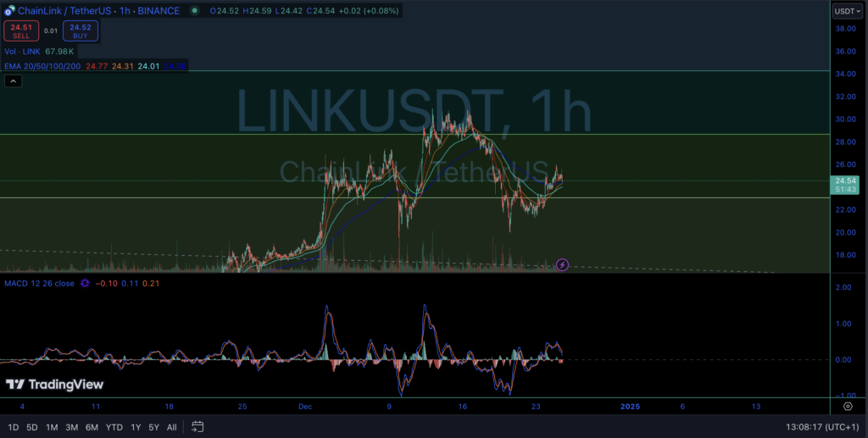Click the EMA 20/50/100/200 indicator label
868x438 pixels.
click(42, 66)
